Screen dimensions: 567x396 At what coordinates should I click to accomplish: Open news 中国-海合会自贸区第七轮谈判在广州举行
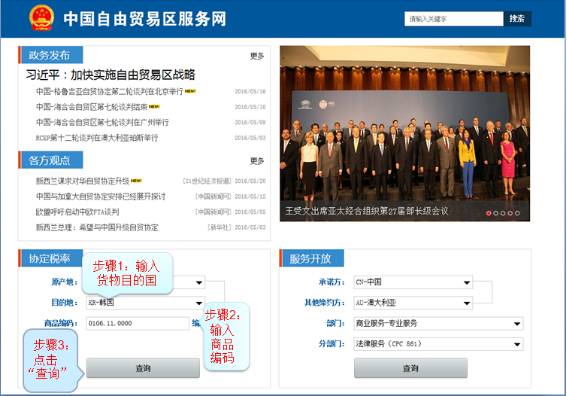point(102,122)
